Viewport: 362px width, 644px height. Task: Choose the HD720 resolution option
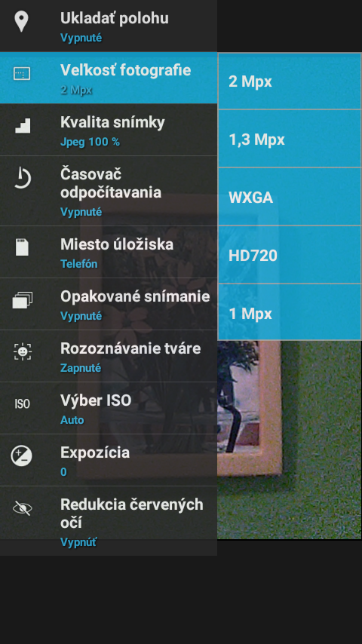(x=290, y=255)
